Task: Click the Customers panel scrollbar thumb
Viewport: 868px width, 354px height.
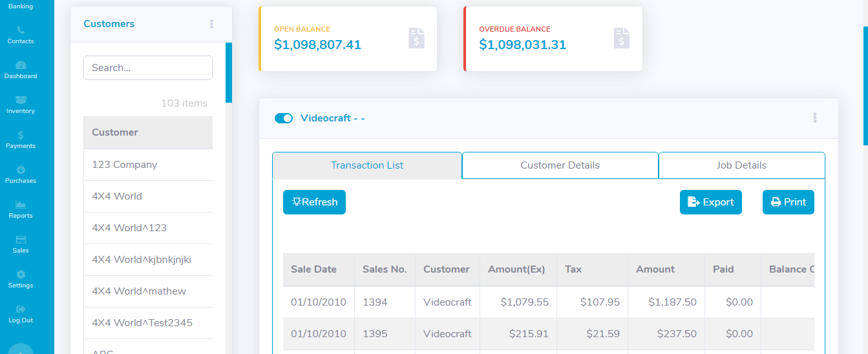Action: tap(229, 72)
